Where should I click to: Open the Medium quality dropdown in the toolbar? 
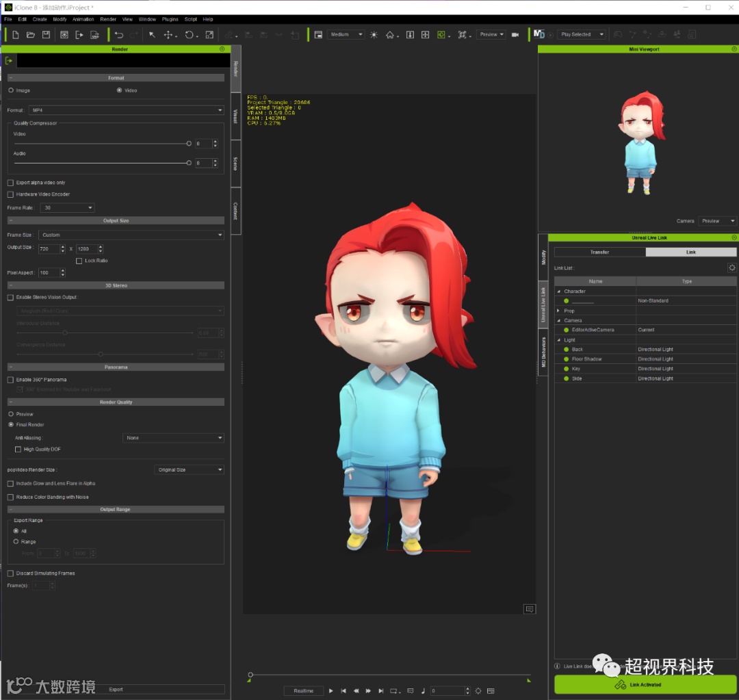click(x=346, y=34)
